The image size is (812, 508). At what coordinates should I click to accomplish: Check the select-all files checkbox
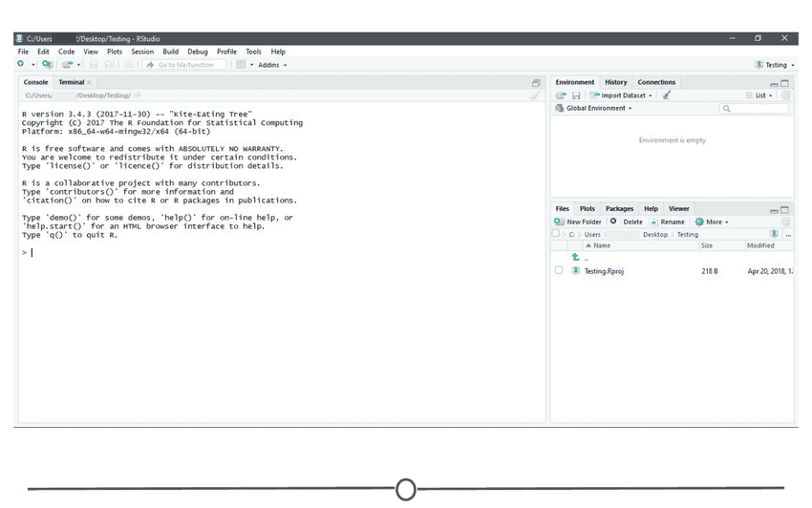click(x=556, y=234)
